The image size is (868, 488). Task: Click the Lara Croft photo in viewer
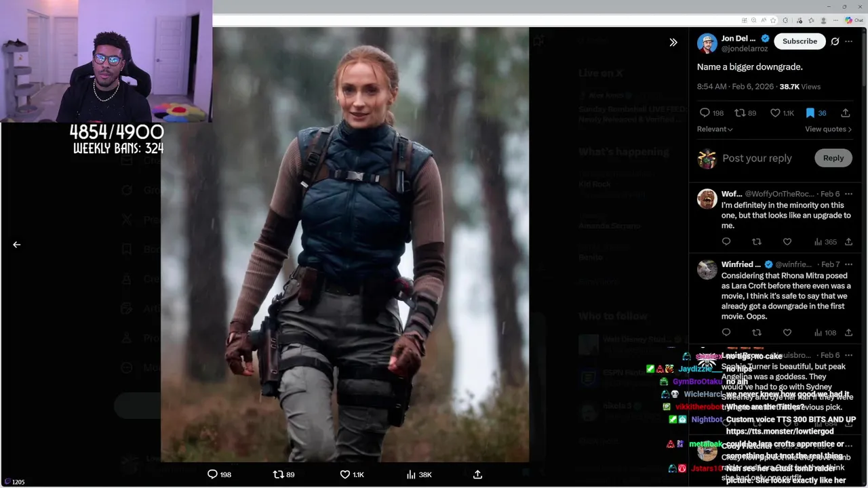pyautogui.click(x=344, y=244)
